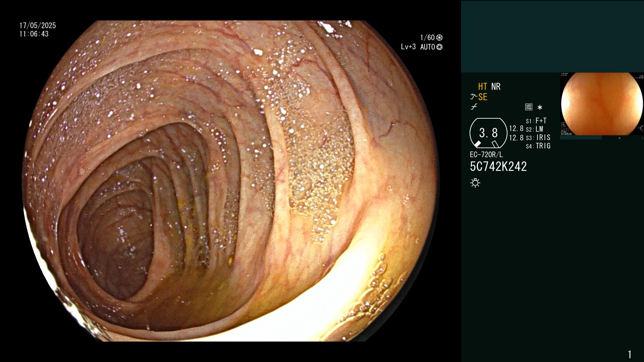Click the structure enhancement curve icon beside SE
This screenshot has height=362, width=644.
point(474,97)
